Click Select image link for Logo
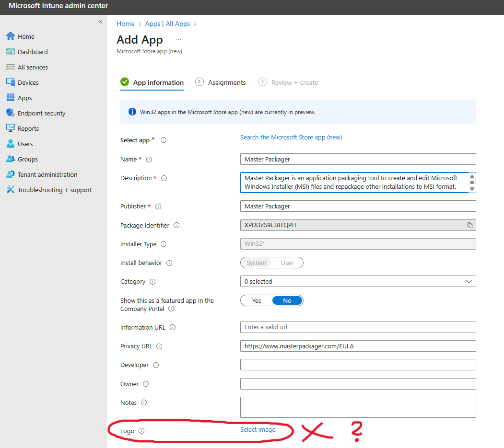 pos(258,430)
